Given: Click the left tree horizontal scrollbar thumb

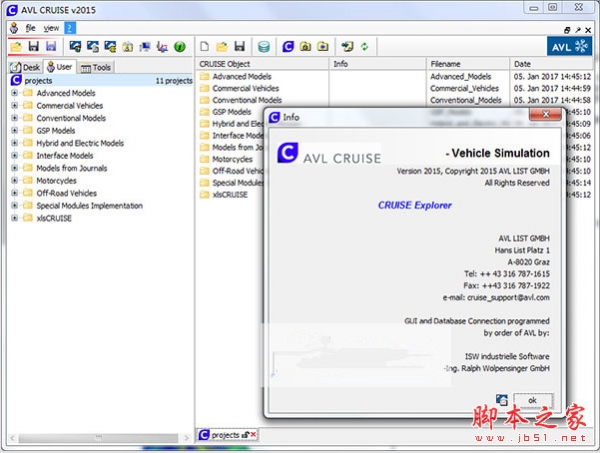Looking at the screenshot, I should [x=98, y=438].
